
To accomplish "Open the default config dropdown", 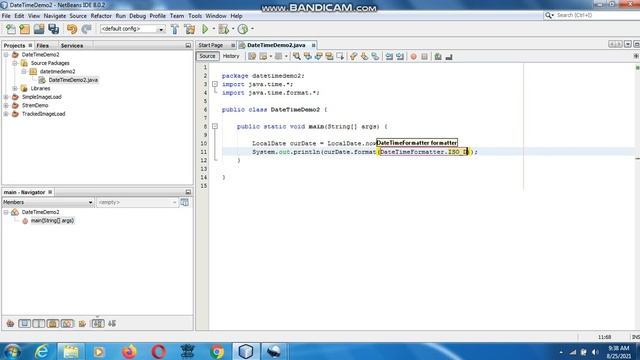I will click(x=161, y=29).
